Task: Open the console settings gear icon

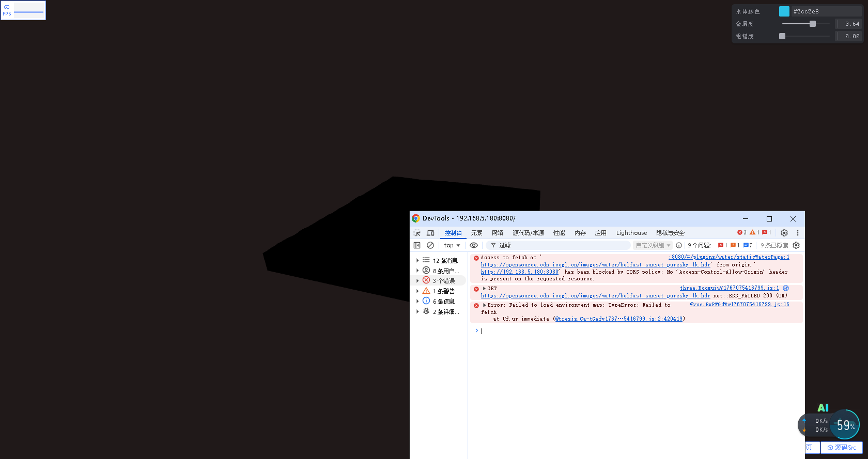Action: [796, 245]
